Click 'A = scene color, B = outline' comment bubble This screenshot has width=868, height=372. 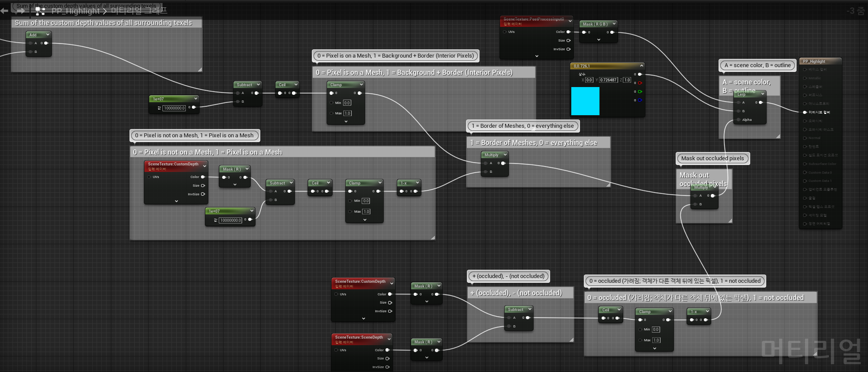(758, 65)
